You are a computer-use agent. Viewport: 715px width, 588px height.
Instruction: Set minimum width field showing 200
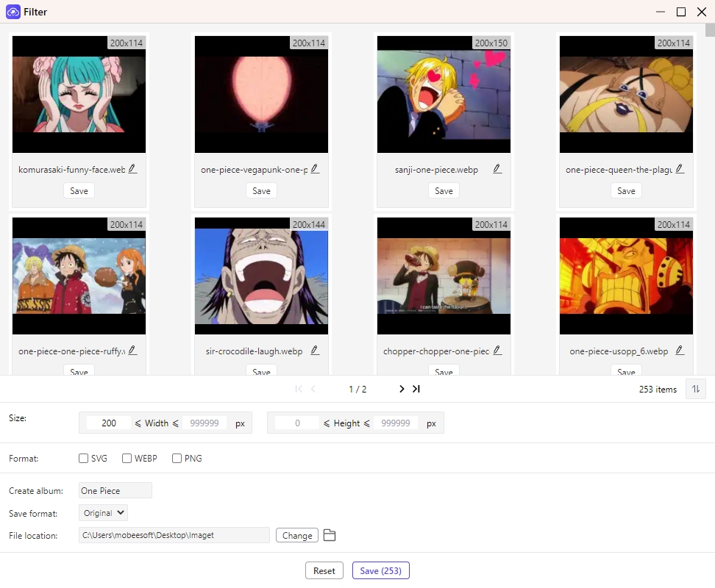coord(109,423)
